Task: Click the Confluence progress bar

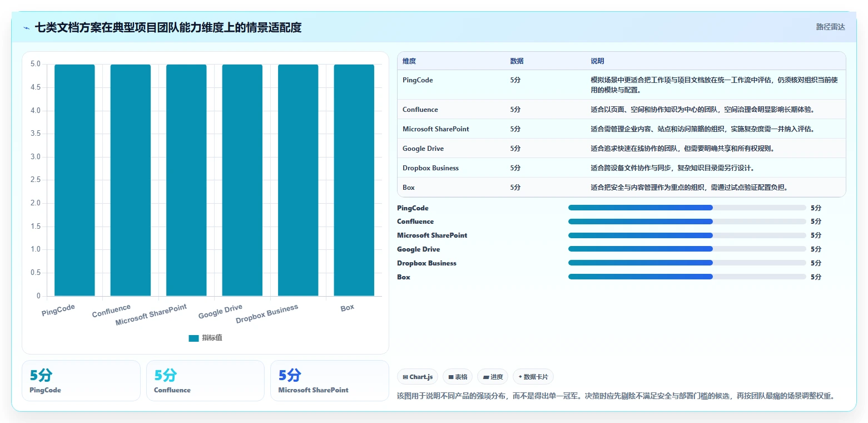Action: tap(687, 222)
